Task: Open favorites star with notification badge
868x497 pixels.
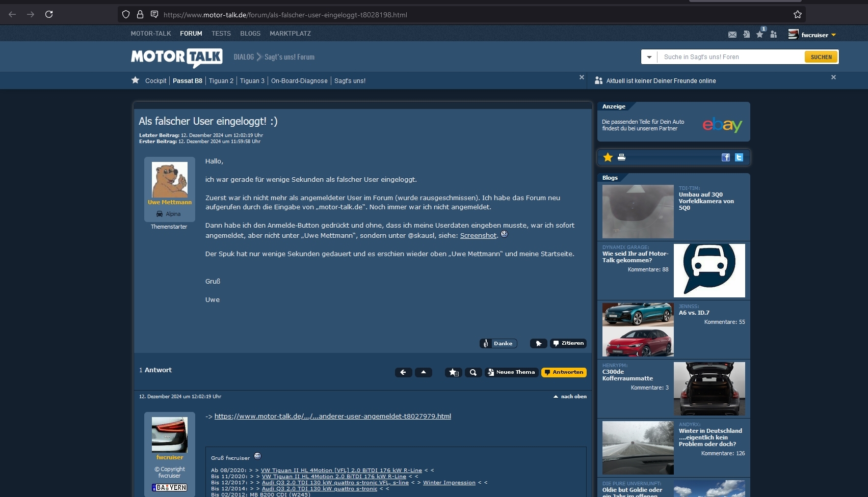Action: pyautogui.click(x=760, y=34)
